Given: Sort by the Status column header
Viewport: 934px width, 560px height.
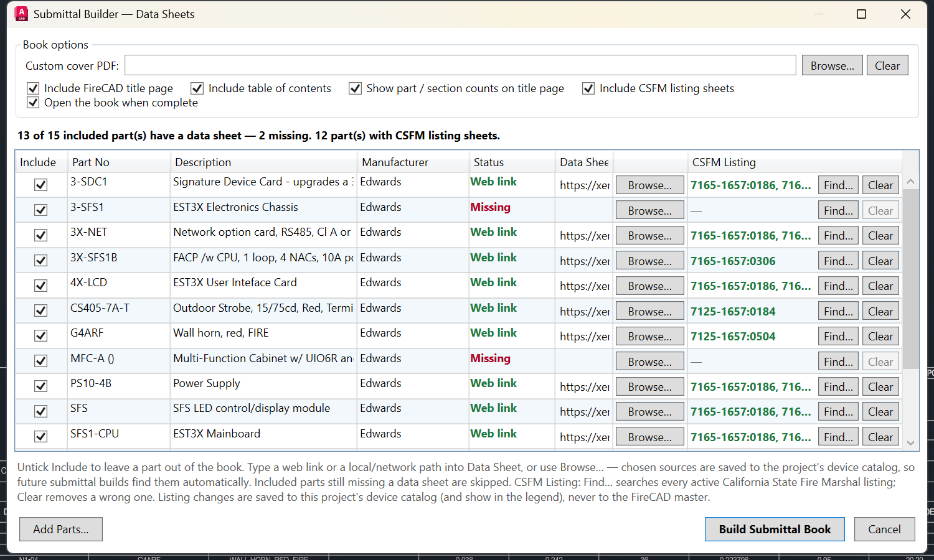Looking at the screenshot, I should [512, 162].
